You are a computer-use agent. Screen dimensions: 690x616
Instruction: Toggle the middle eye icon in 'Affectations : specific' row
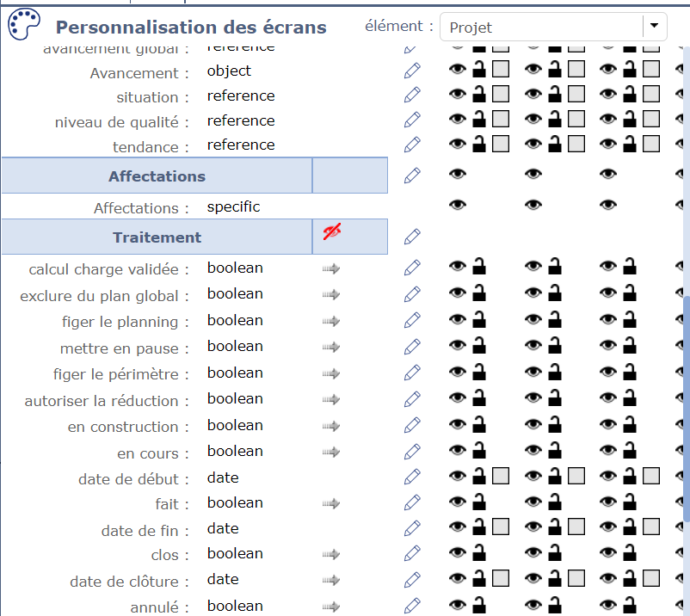pos(533,205)
